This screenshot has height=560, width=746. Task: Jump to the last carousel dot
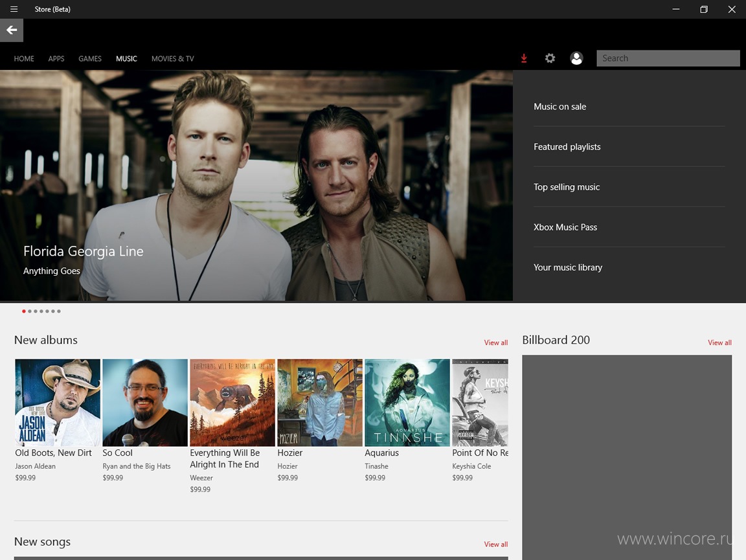(58, 311)
